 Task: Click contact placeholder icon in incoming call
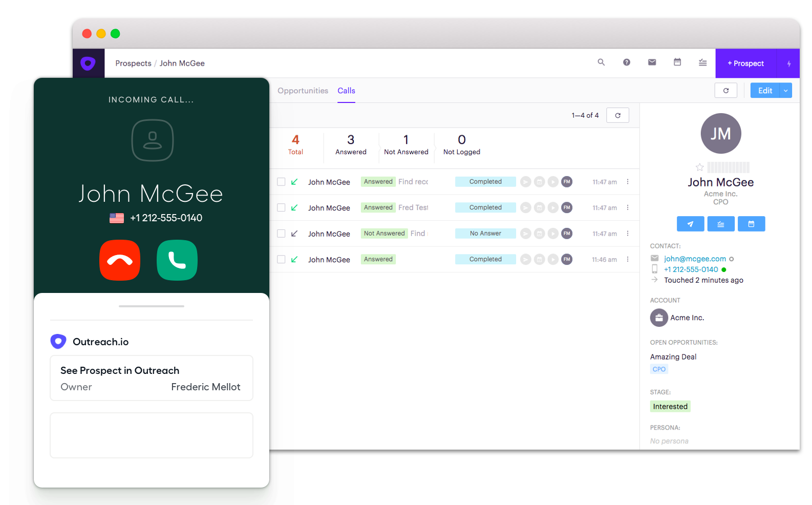click(x=153, y=140)
